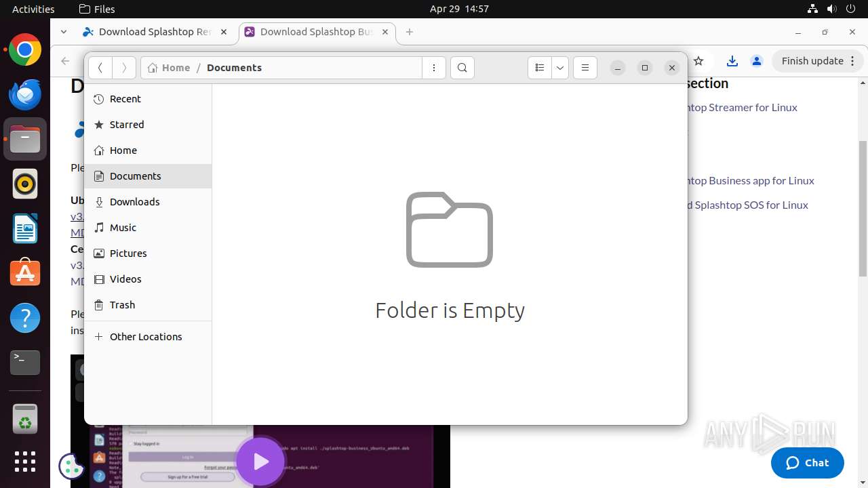Close the Download Splashtop Remote tab
The width and height of the screenshot is (868, 488).
tap(224, 32)
